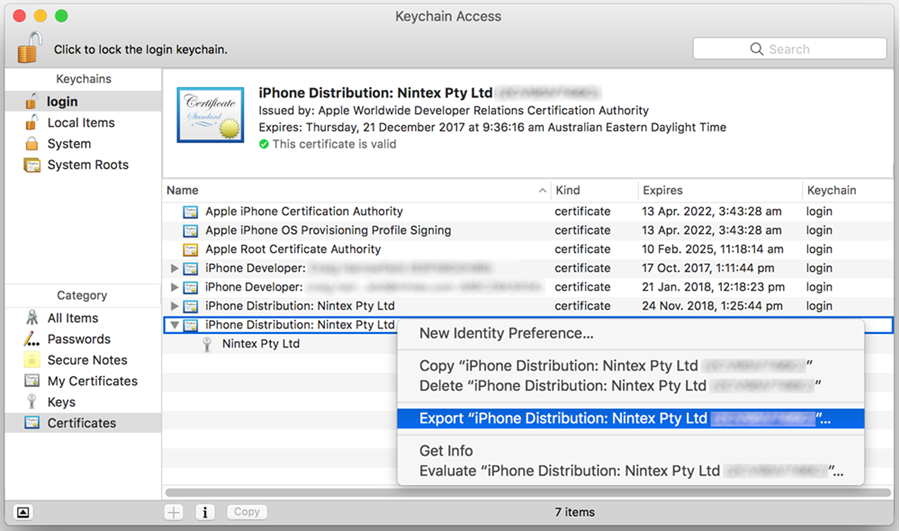Click the padlock icon to lock login keychain
The image size is (900, 531).
point(29,48)
